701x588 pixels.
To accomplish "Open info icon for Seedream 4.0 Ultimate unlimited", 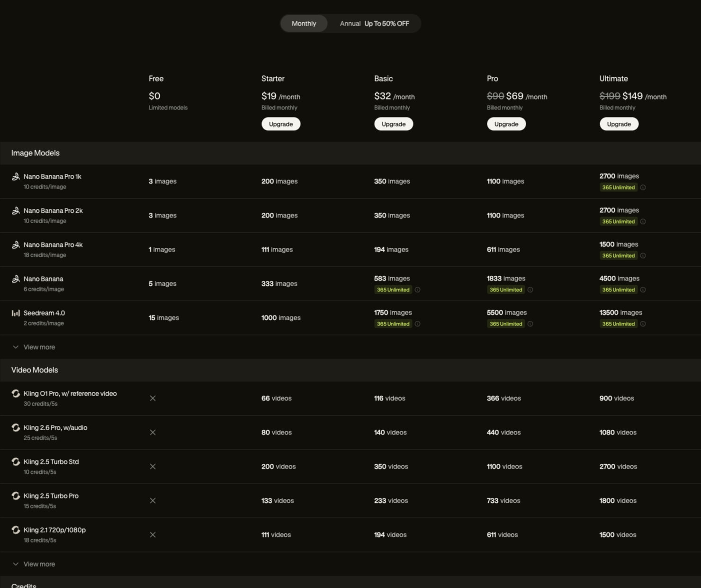I will (643, 324).
